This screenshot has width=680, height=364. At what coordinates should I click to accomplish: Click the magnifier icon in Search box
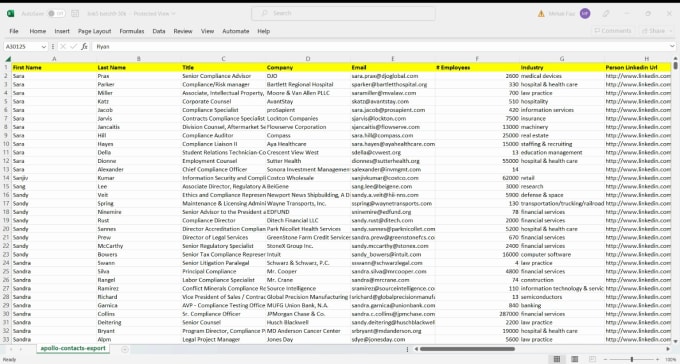tap(264, 13)
